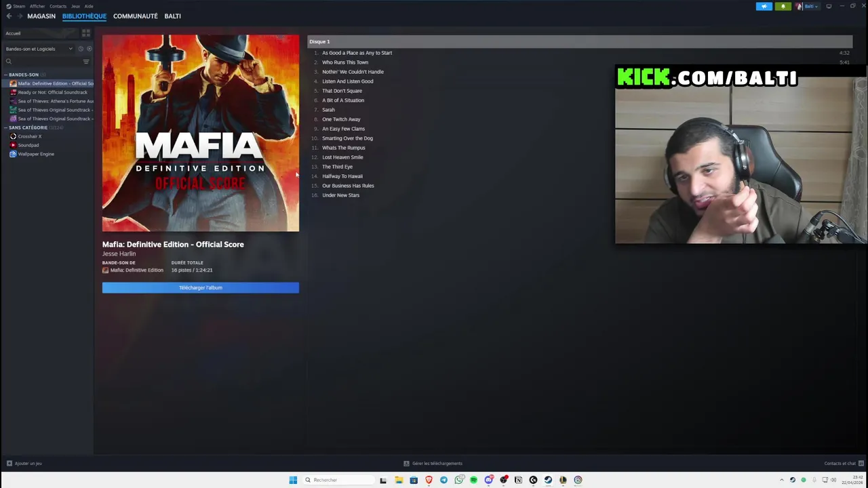Show hidden system tray icons
Viewport: 868px width, 488px height.
(781, 480)
